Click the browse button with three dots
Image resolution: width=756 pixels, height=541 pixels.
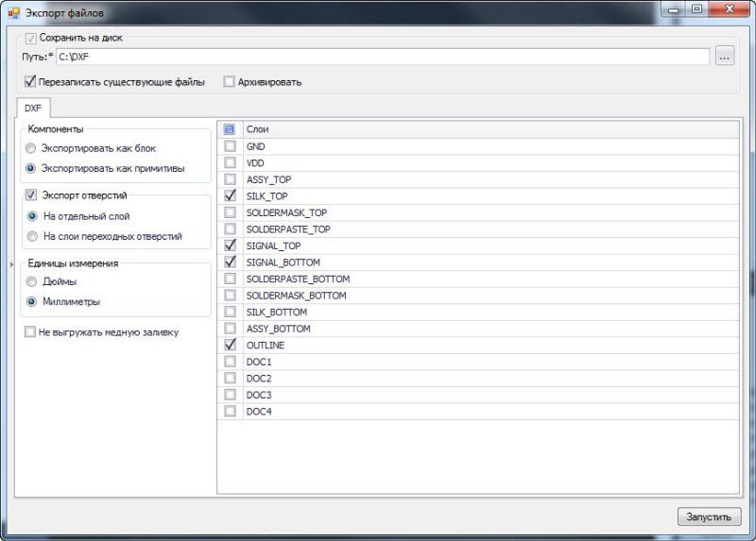pyautogui.click(x=724, y=57)
